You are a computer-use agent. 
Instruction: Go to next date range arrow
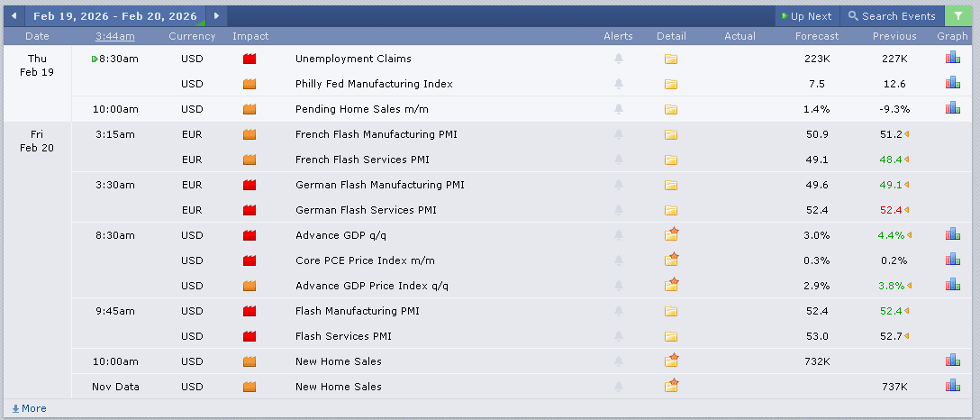coord(216,16)
